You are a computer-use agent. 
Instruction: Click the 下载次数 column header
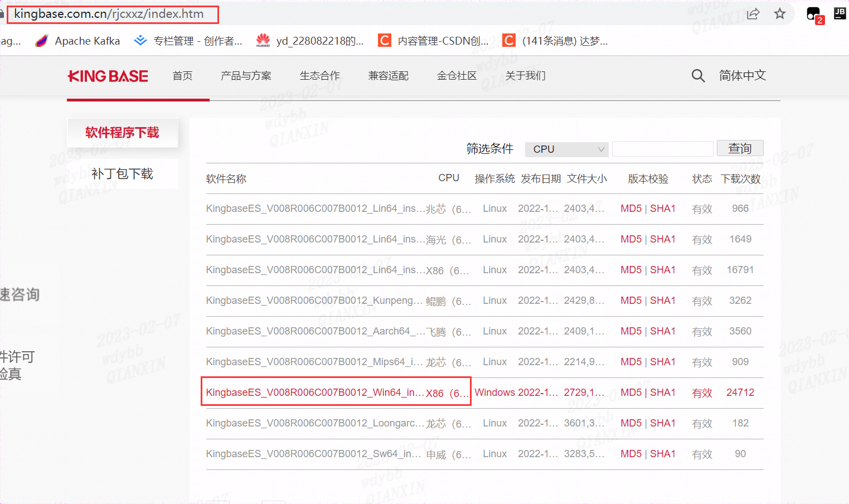tap(741, 179)
